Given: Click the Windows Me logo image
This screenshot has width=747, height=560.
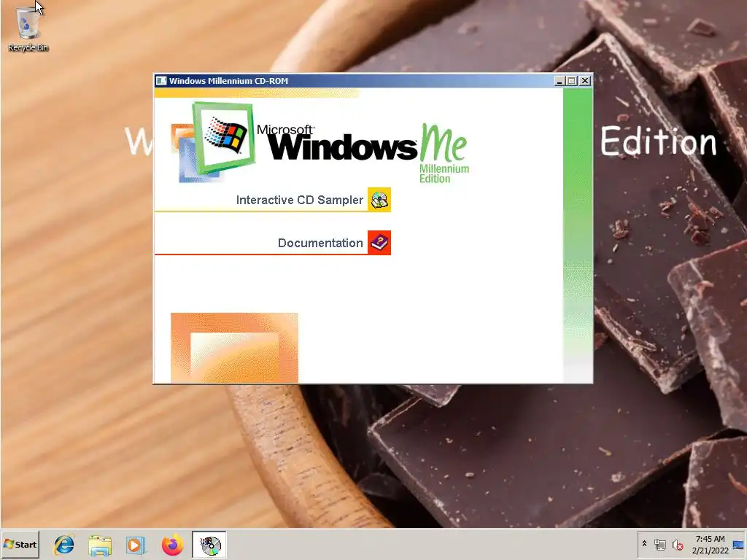Looking at the screenshot, I should pyautogui.click(x=320, y=143).
